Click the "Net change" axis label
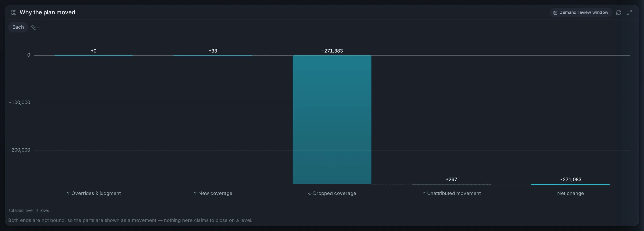This screenshot has width=644, height=231. 571,193
